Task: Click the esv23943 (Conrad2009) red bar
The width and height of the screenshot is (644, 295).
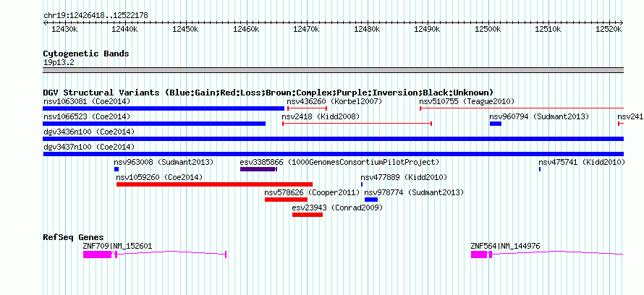Action: click(308, 215)
